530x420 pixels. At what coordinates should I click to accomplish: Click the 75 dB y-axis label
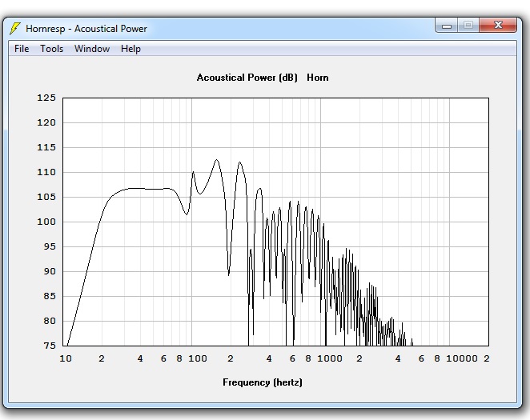point(50,346)
